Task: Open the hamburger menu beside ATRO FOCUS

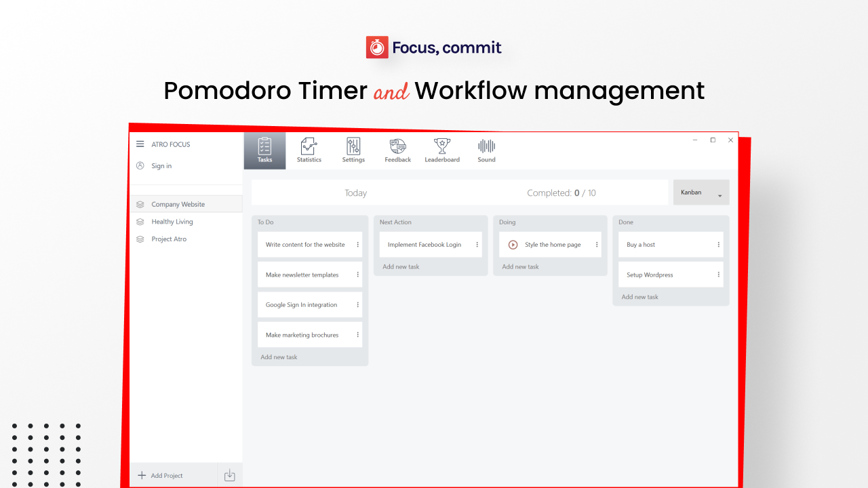Action: click(x=140, y=144)
